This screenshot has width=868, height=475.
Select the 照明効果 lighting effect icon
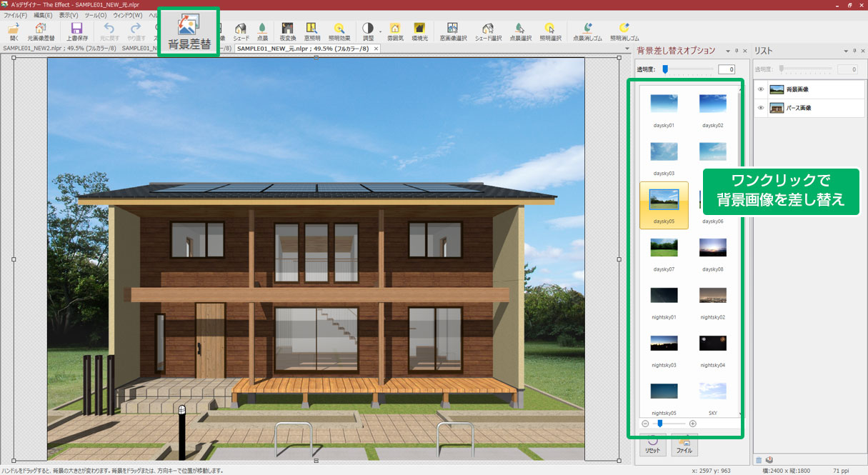pyautogui.click(x=339, y=31)
